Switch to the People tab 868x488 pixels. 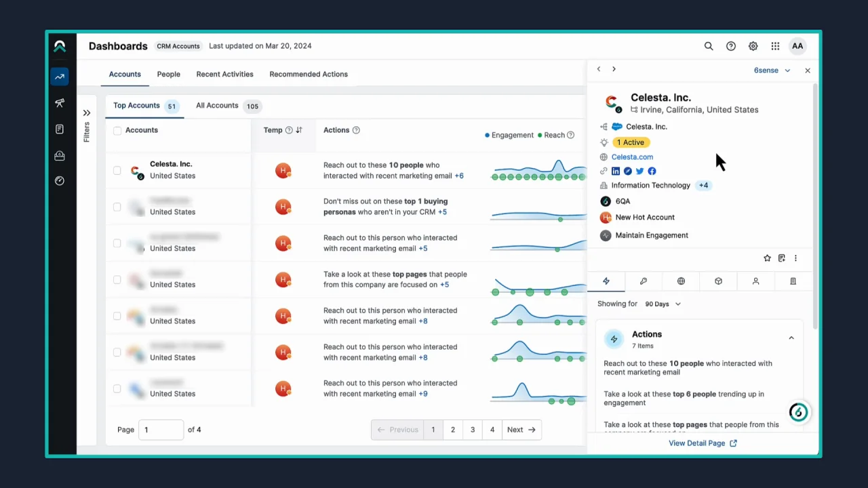pyautogui.click(x=168, y=75)
